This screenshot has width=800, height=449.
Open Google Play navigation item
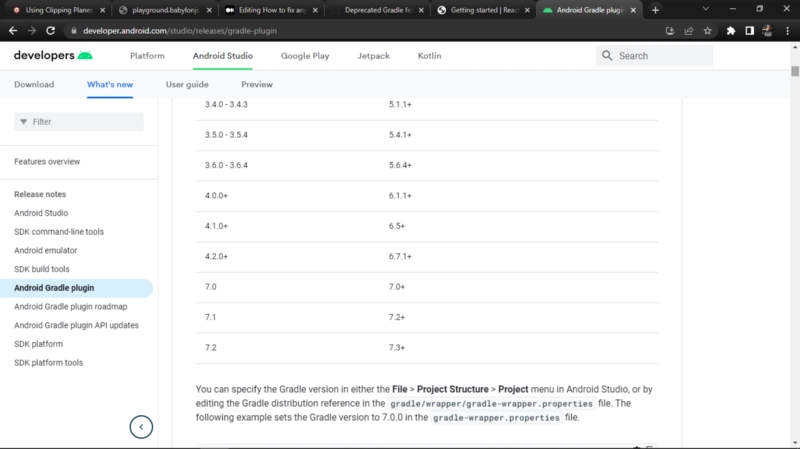305,56
